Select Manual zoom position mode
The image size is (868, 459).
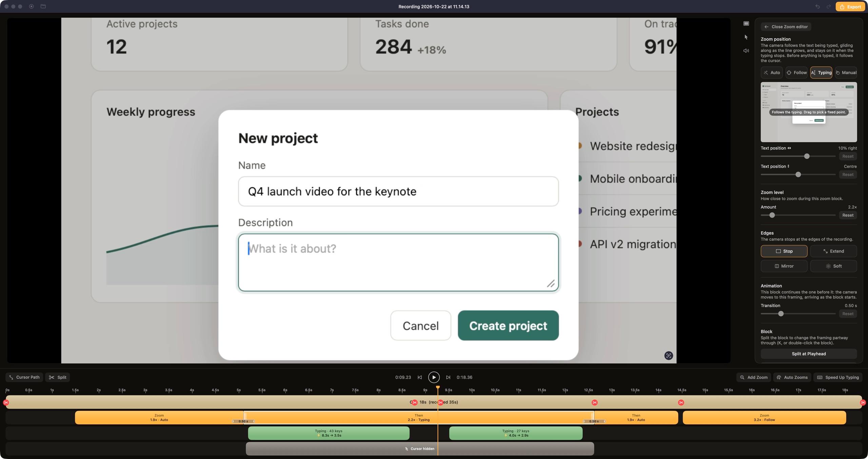coord(846,72)
